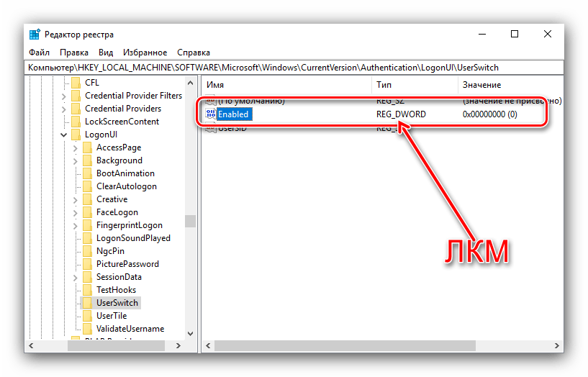Select the TestHooks key label
588x377 pixels.
(116, 290)
